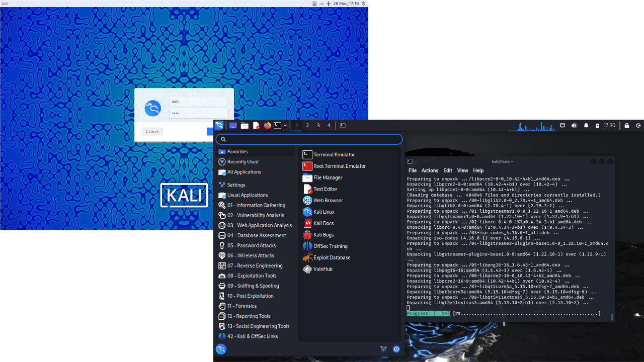Open File menu in terminal window
This screenshot has width=644, height=362.
[413, 170]
